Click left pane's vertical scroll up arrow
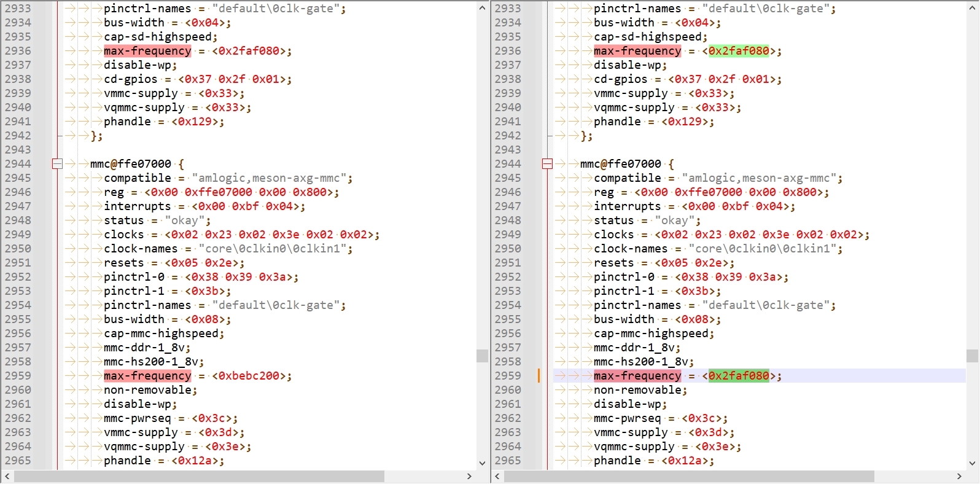Viewport: 980px width, 484px height. coord(482,8)
